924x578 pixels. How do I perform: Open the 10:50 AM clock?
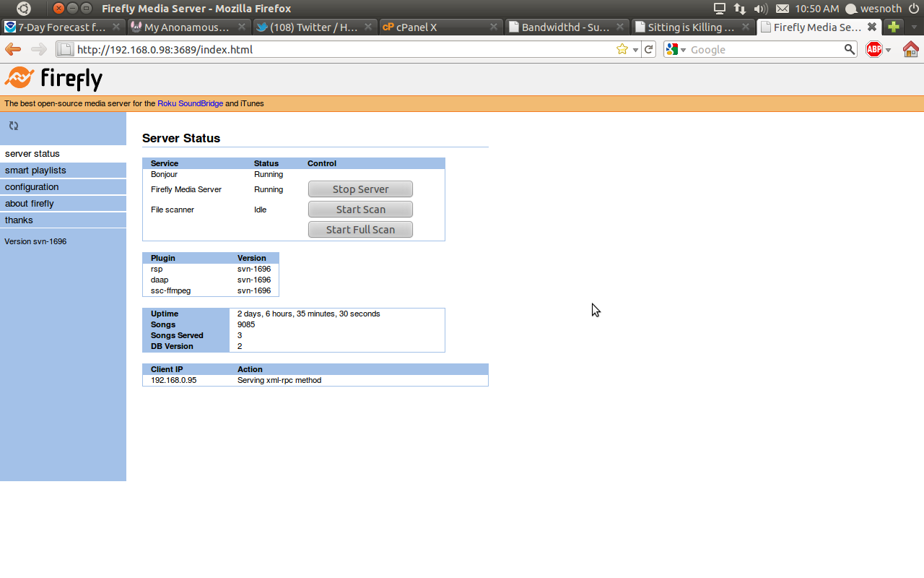click(816, 9)
